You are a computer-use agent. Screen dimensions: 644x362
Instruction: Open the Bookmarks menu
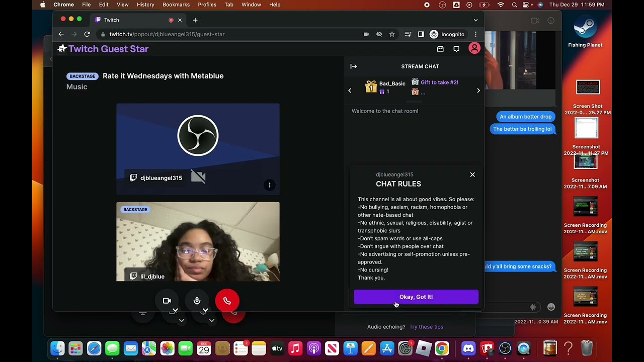176,5
